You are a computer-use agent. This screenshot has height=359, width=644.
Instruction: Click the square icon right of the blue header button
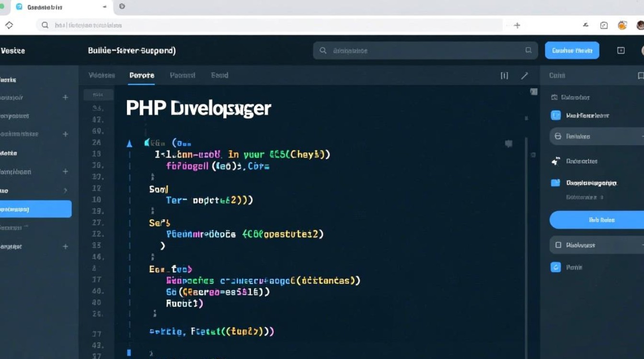621,50
